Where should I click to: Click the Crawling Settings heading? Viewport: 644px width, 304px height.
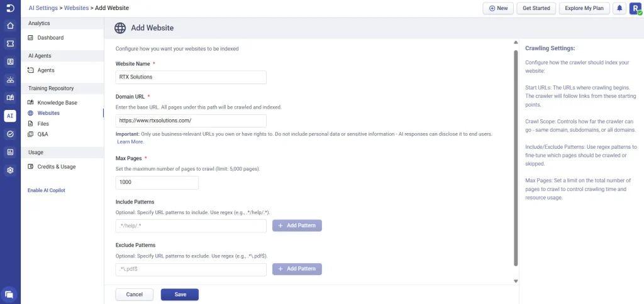550,48
